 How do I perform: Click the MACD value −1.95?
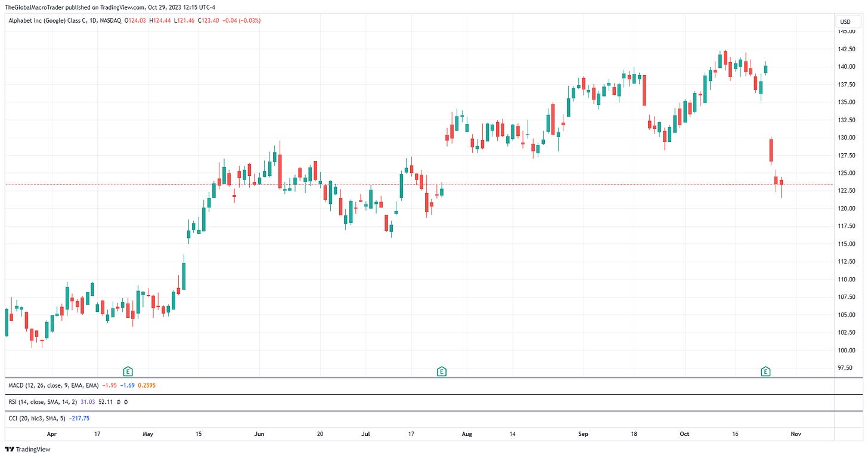click(109, 385)
